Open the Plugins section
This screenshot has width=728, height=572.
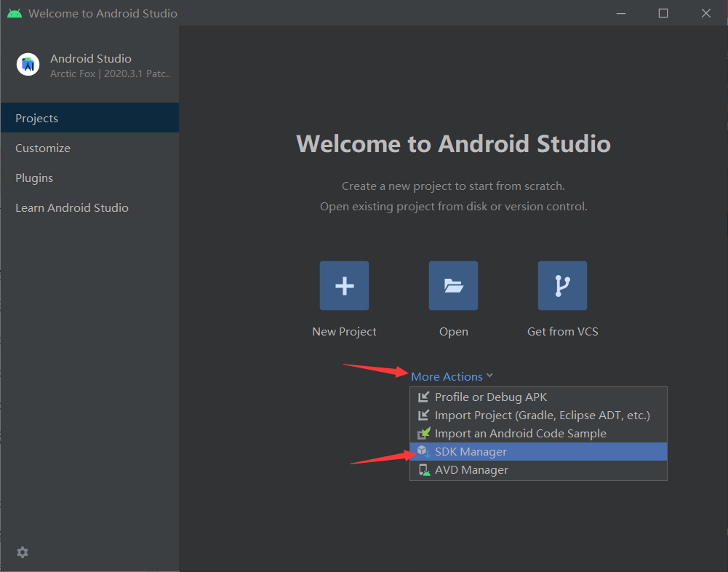pyautogui.click(x=33, y=178)
